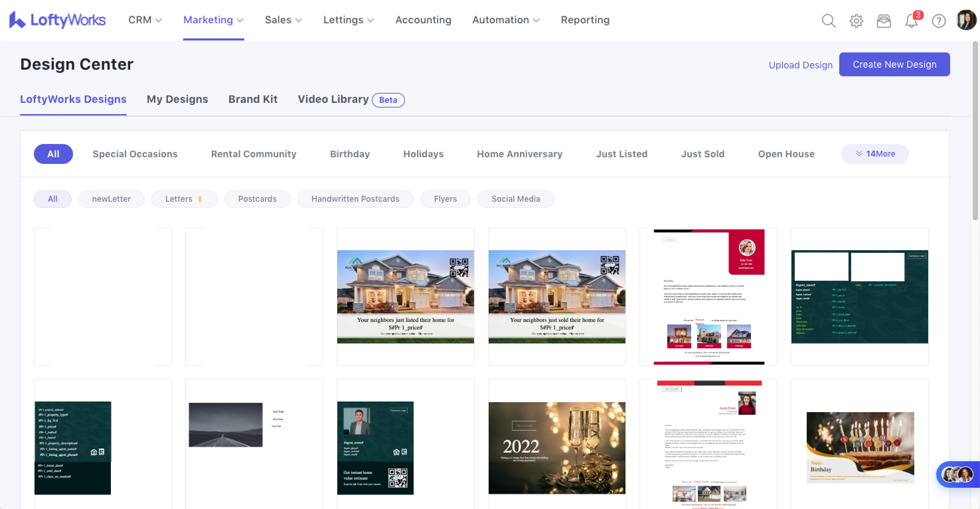Click the Upload Design link

pyautogui.click(x=800, y=65)
